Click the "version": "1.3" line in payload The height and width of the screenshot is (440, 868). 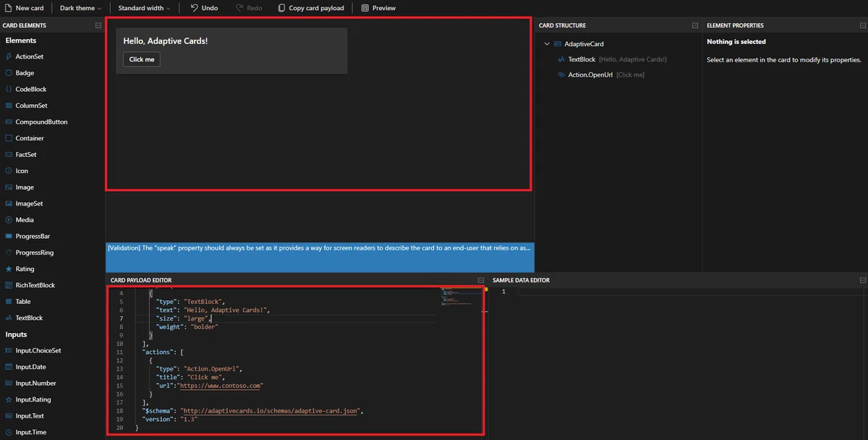(x=170, y=419)
